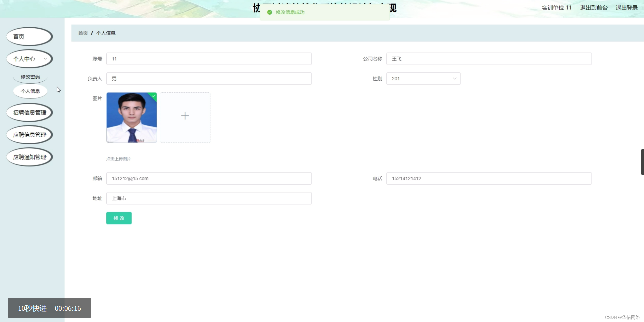644x322 pixels.
Task: Click the green check badge on photo
Action: [154, 96]
